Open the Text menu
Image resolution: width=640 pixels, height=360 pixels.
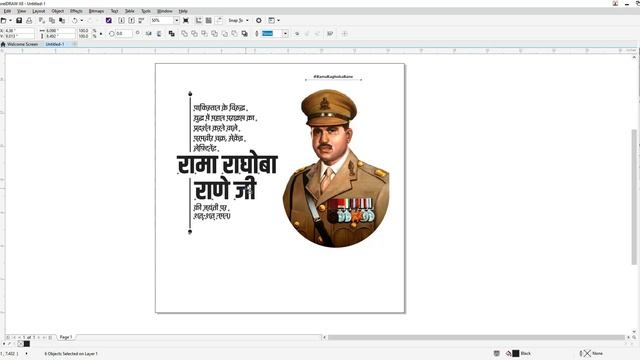(x=114, y=11)
